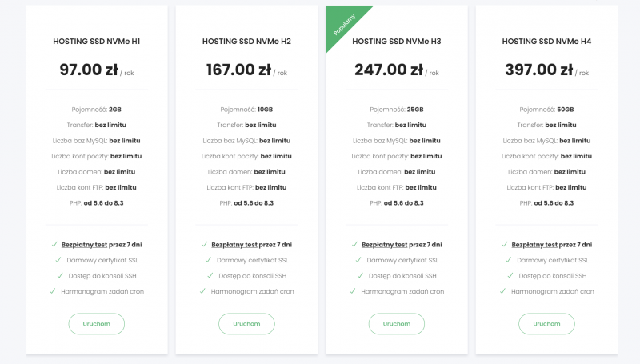Click checkmark beside Bezpłatny test in H1
The image size is (640, 364).
[54, 245]
